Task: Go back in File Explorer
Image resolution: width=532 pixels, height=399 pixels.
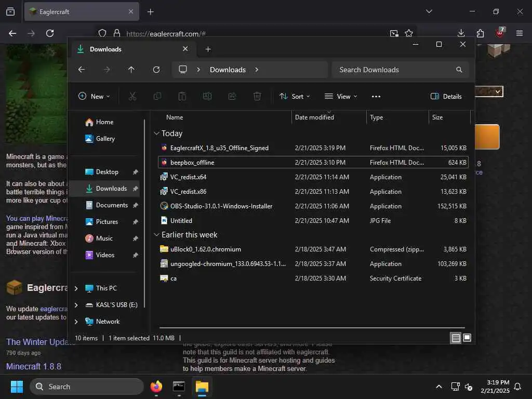Action: click(x=82, y=70)
